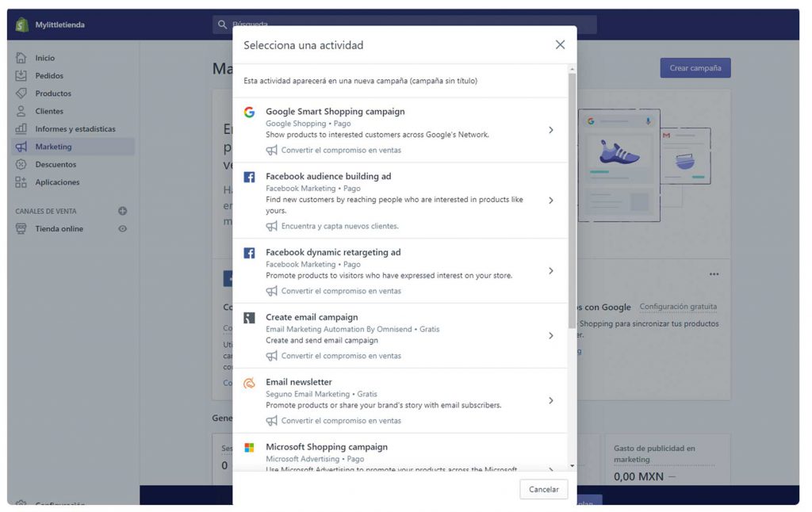Select Email newsletter title

[299, 381]
